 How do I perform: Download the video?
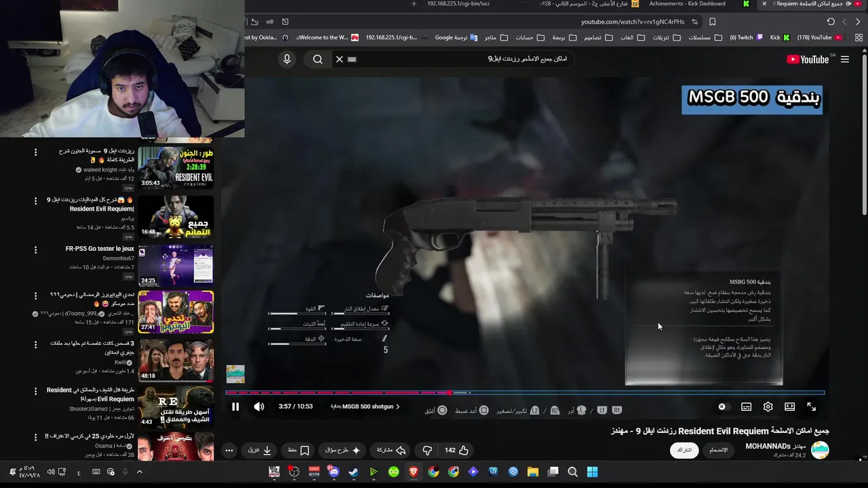260,450
